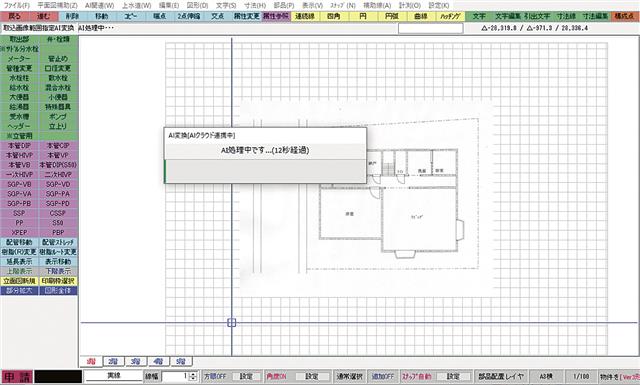Image resolution: width=640 pixels, height=385 pixels.
Task: Open the AI関連(W) menu
Action: coord(100,5)
